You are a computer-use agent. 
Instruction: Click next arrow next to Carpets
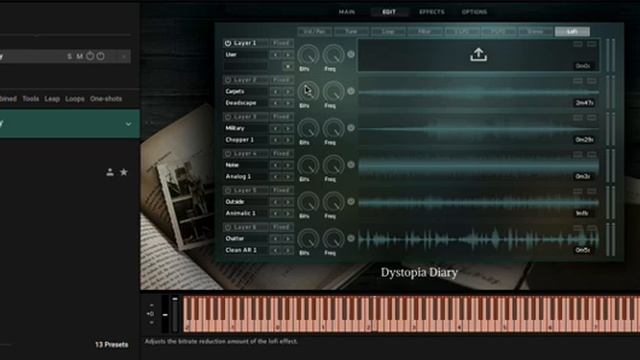pos(288,91)
